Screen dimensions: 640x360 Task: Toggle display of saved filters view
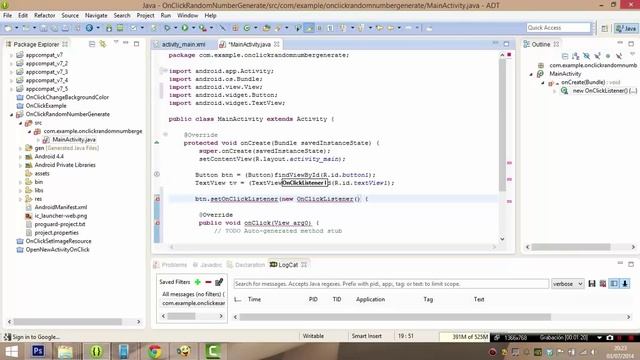pyautogui.click(x=614, y=284)
